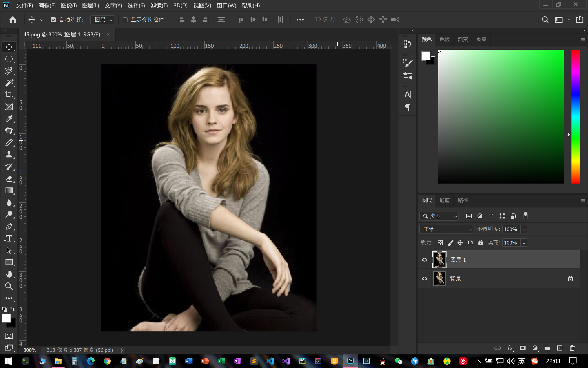Select the Hand tool
The image size is (588, 368).
click(x=9, y=274)
